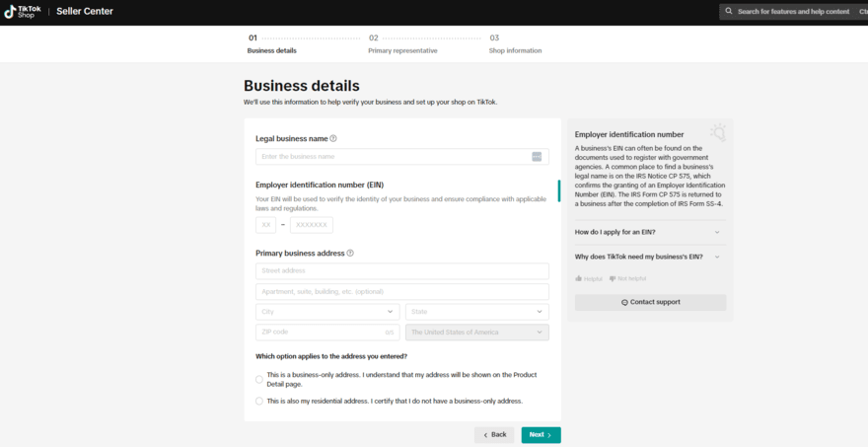Click the EIN two-digit prefix field
The image size is (868, 447).
[x=265, y=225]
